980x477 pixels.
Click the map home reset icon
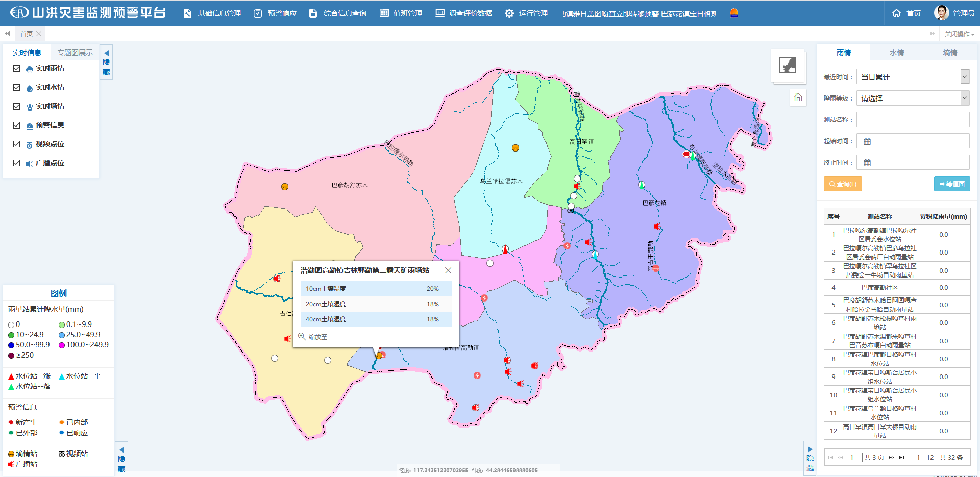(x=798, y=97)
